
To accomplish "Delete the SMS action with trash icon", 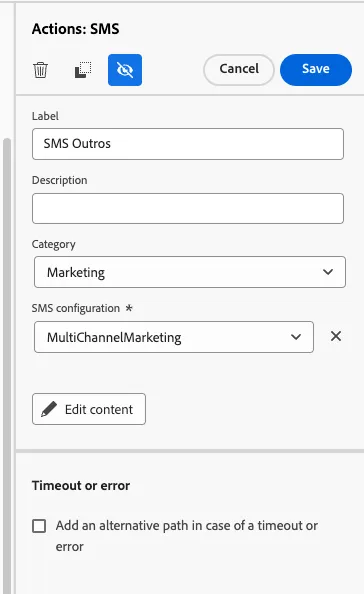I will (41, 70).
